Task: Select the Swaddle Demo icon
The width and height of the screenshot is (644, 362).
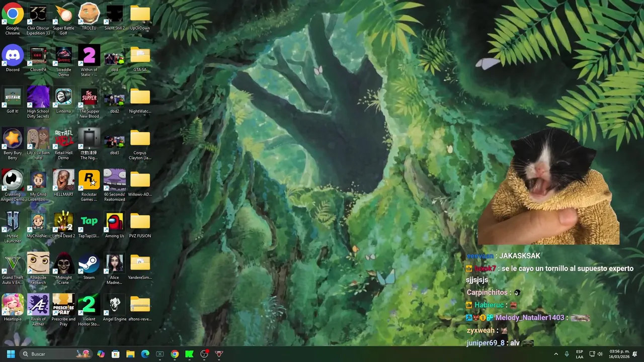Action: 63,61
